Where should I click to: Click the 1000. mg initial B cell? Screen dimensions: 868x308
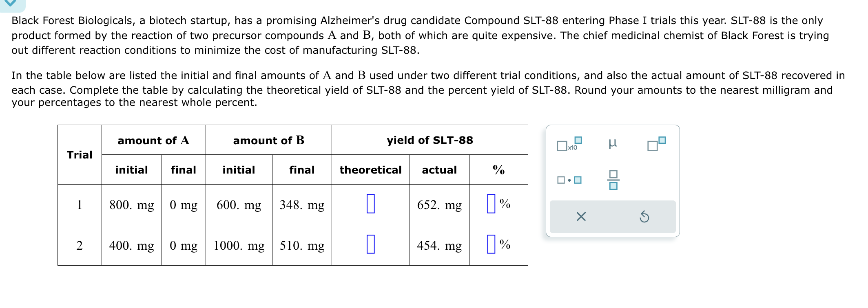coord(239,246)
